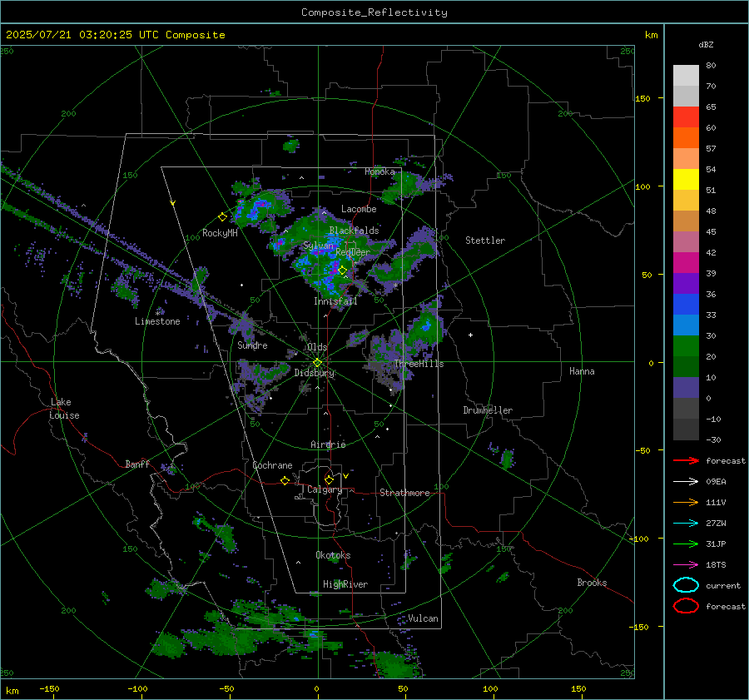The height and width of the screenshot is (700, 749).
Task: Click the red forecast arrow in legend
Action: point(686,460)
